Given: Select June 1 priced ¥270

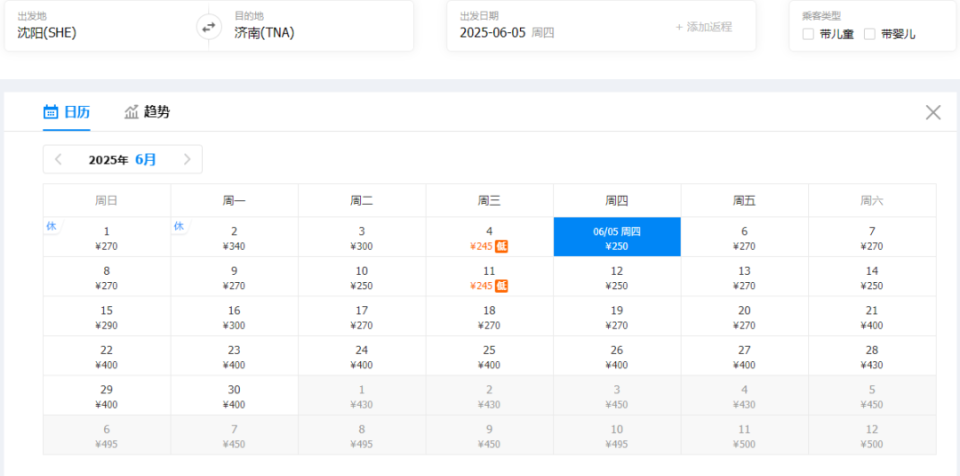Looking at the screenshot, I should coord(107,237).
